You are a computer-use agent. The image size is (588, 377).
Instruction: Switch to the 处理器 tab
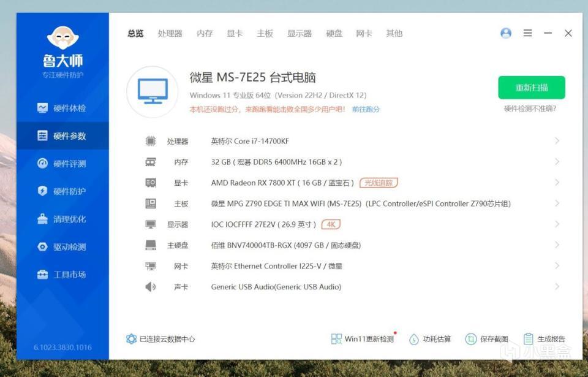170,34
